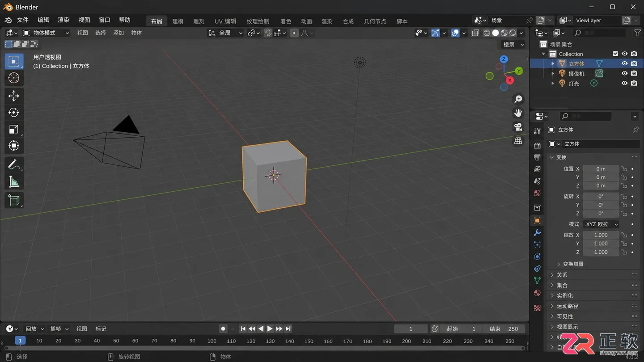Screen dimensions: 644x362
Task: Lock the location X value
Action: click(x=623, y=169)
